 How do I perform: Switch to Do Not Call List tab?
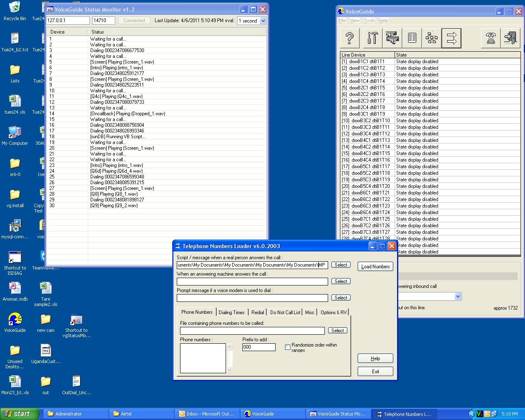(285, 312)
